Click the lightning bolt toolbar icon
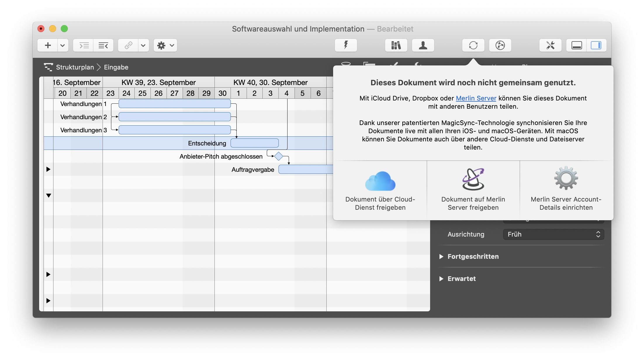This screenshot has height=361, width=644. point(346,45)
